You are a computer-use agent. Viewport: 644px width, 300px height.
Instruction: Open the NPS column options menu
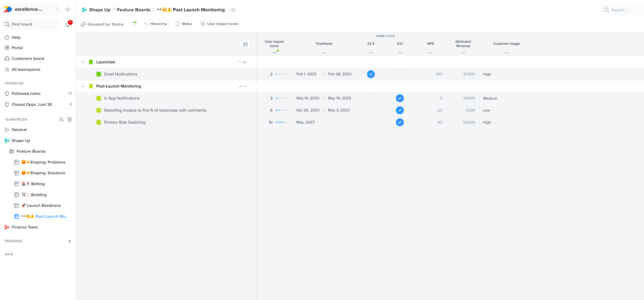431,53
